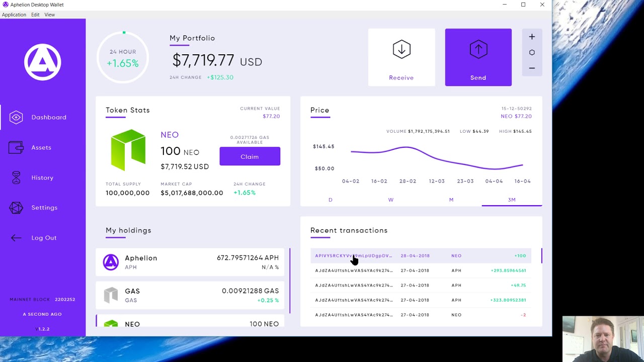Click the minus zoom-out icon

[532, 68]
